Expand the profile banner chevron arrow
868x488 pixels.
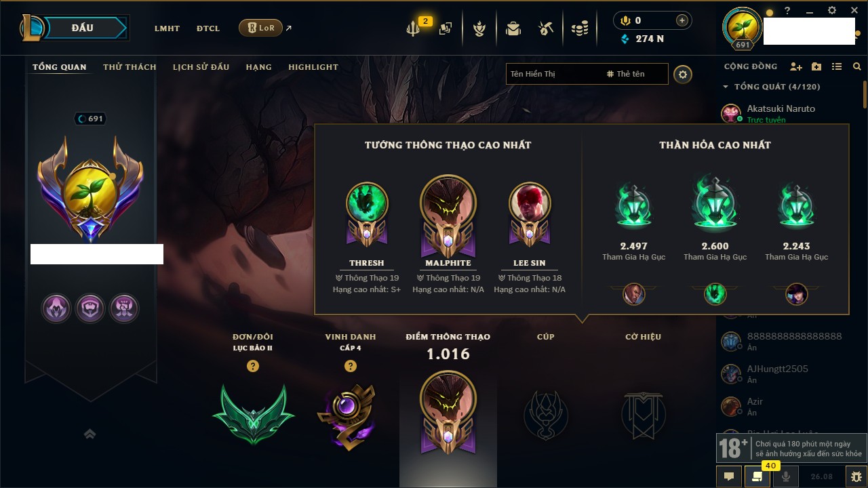[x=90, y=434]
